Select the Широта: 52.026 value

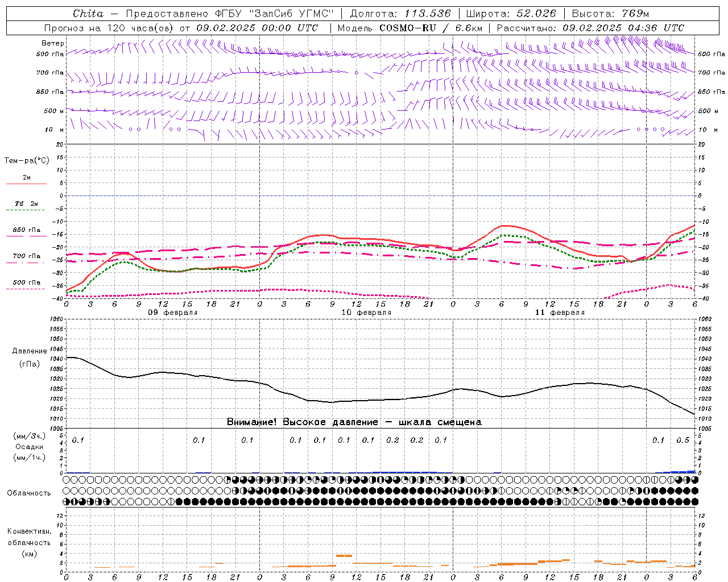pos(512,14)
